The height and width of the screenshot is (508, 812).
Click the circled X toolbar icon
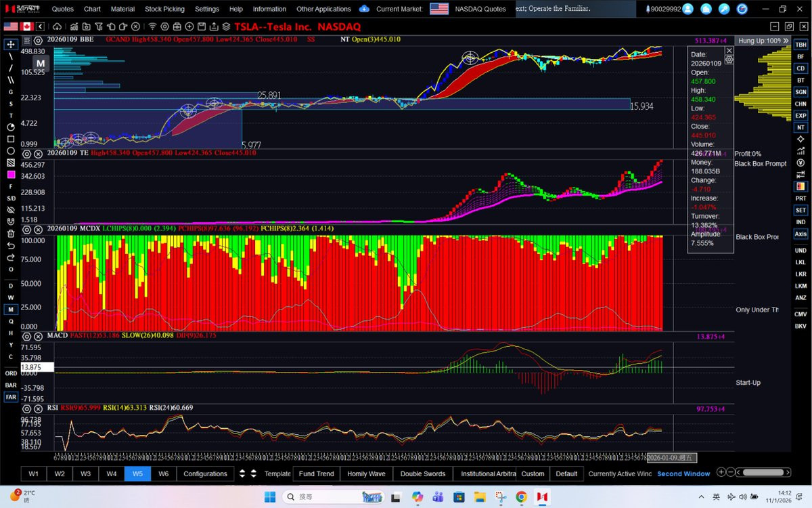135,26
